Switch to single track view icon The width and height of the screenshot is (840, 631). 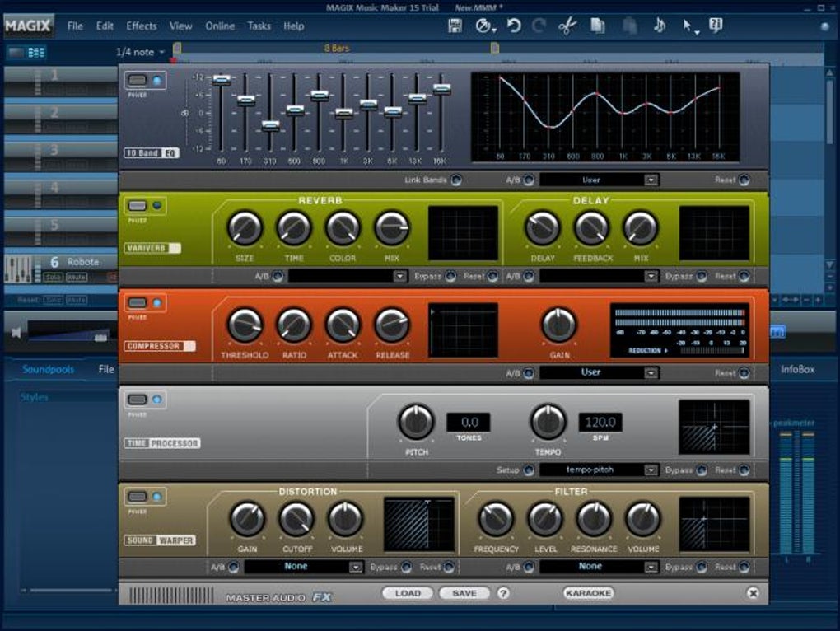(x=16, y=53)
